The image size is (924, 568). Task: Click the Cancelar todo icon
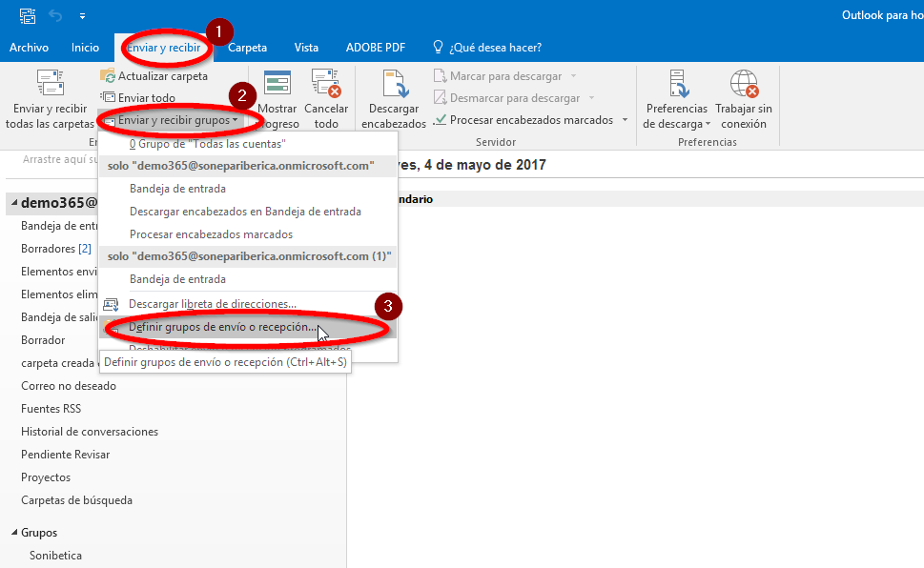pos(326,83)
